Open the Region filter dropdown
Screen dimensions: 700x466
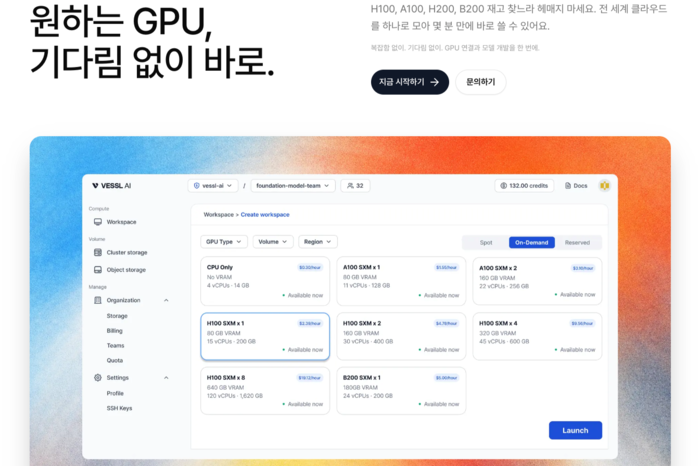tap(318, 241)
